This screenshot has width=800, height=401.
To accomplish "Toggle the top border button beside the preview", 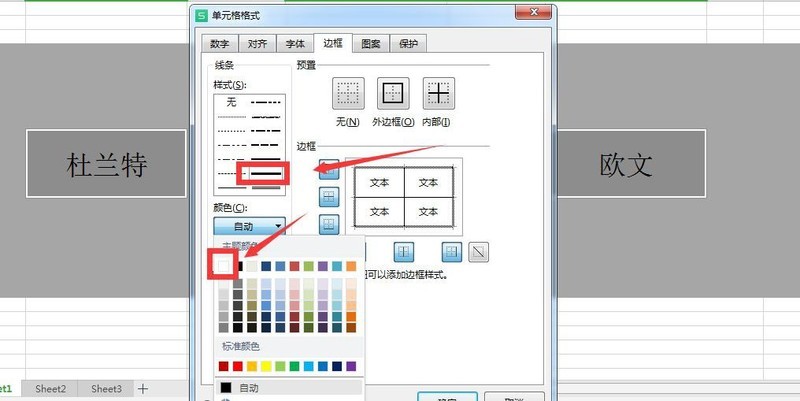I will click(x=327, y=167).
